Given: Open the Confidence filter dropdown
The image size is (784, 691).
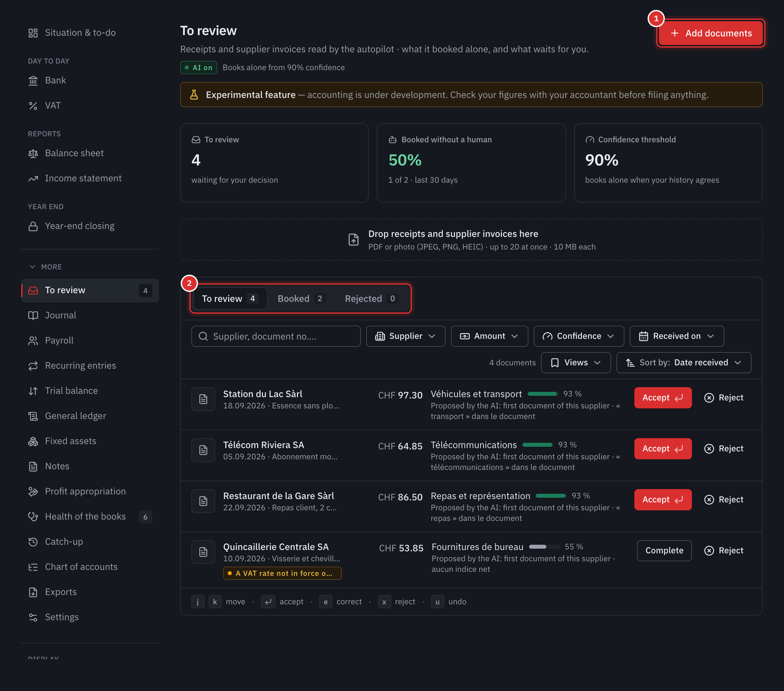Looking at the screenshot, I should [578, 336].
